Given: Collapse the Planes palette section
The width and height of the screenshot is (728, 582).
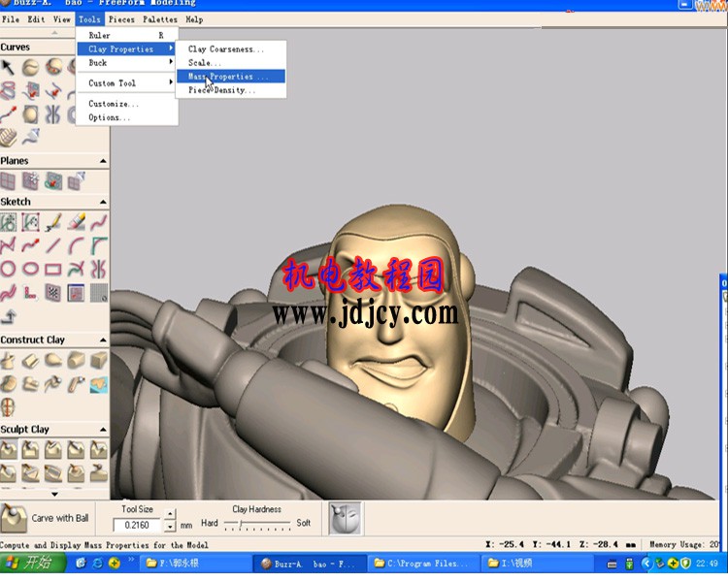Looking at the screenshot, I should tap(103, 161).
